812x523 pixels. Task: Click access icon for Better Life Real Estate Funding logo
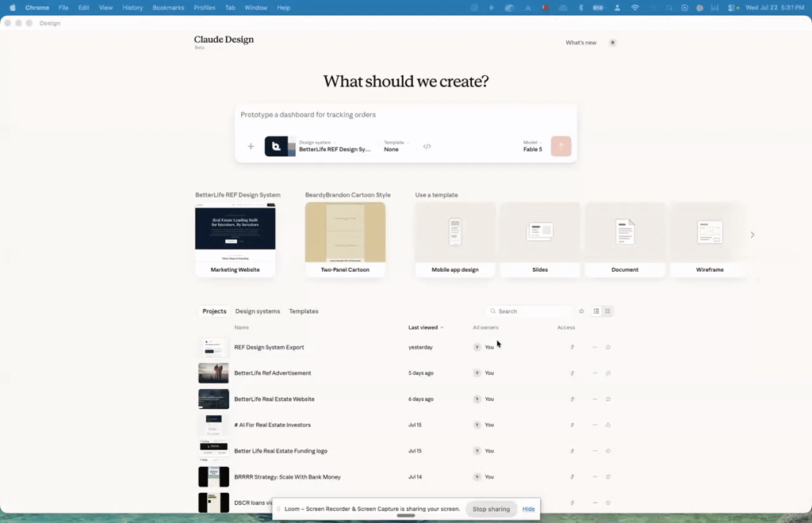pos(573,451)
